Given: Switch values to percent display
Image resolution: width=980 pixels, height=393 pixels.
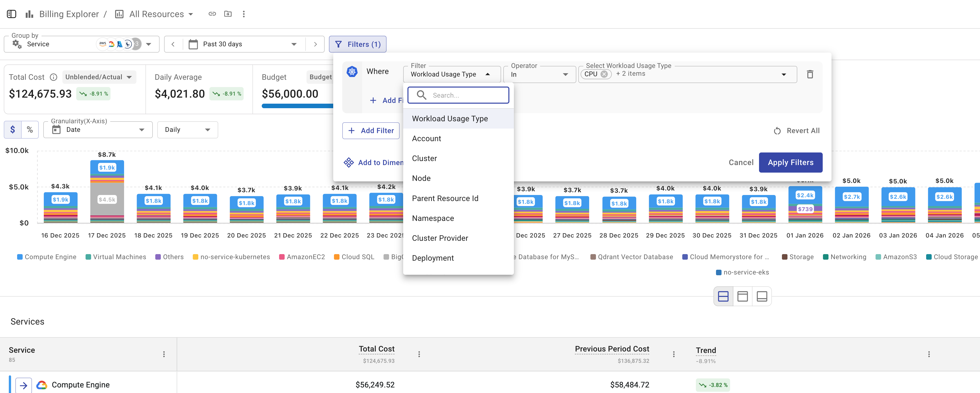Looking at the screenshot, I should coord(30,130).
